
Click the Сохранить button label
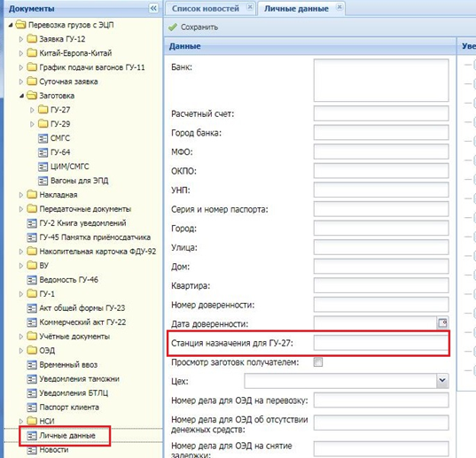click(199, 27)
